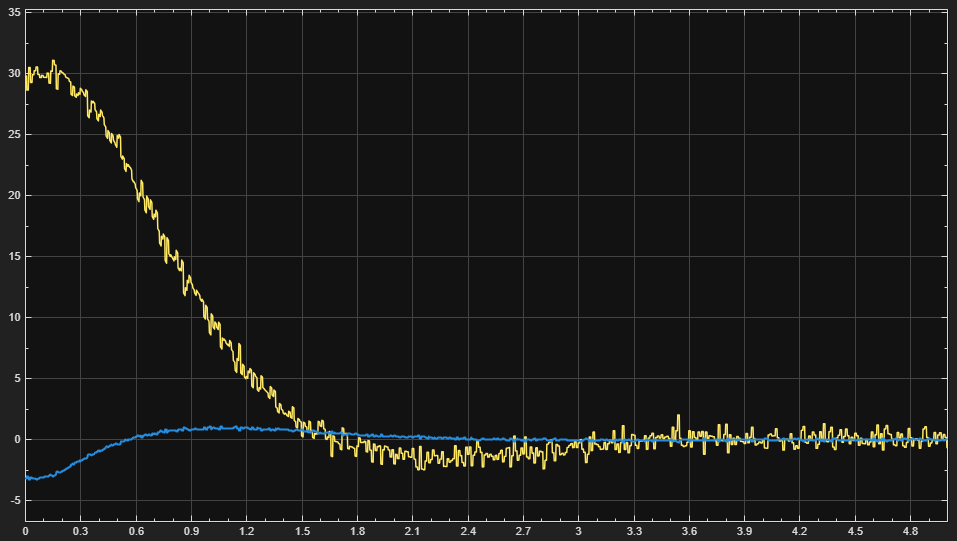Click the y-axis label 35
Image resolution: width=957 pixels, height=541 pixels.
pos(14,12)
